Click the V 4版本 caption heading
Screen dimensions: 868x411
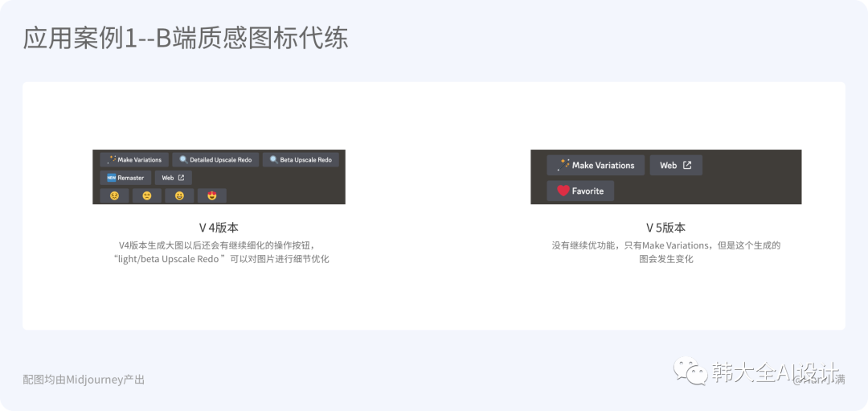point(219,228)
